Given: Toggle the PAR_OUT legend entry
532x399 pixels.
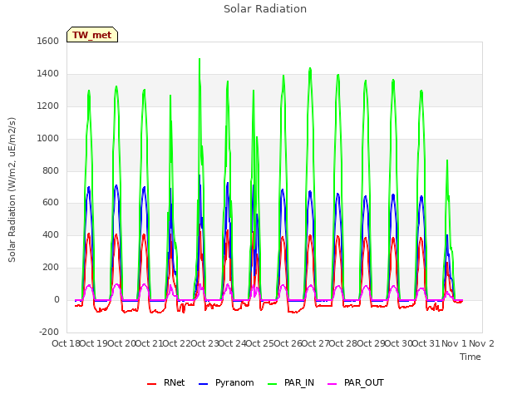Looking at the screenshot, I should 356,382.
